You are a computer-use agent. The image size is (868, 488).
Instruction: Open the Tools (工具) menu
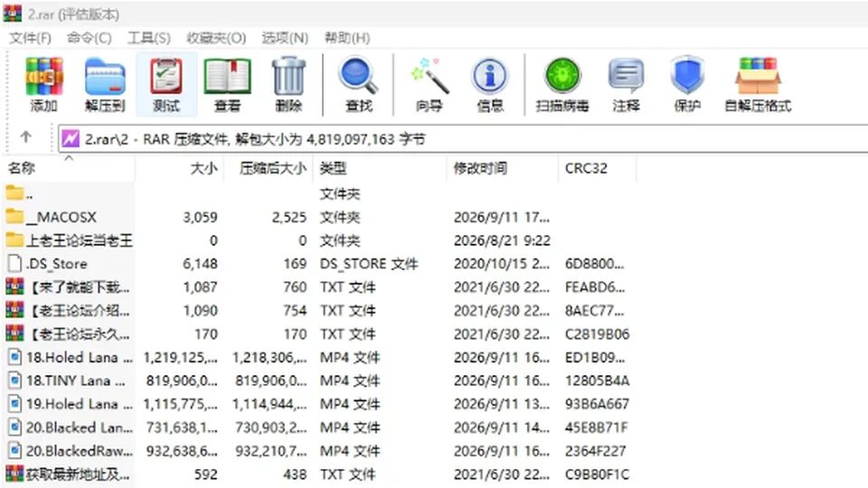(x=149, y=38)
